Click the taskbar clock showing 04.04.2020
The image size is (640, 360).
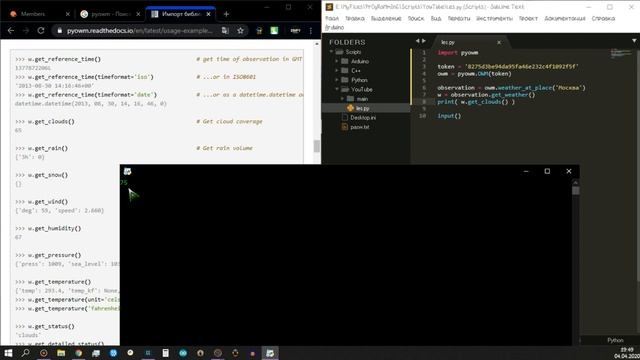click(x=627, y=353)
